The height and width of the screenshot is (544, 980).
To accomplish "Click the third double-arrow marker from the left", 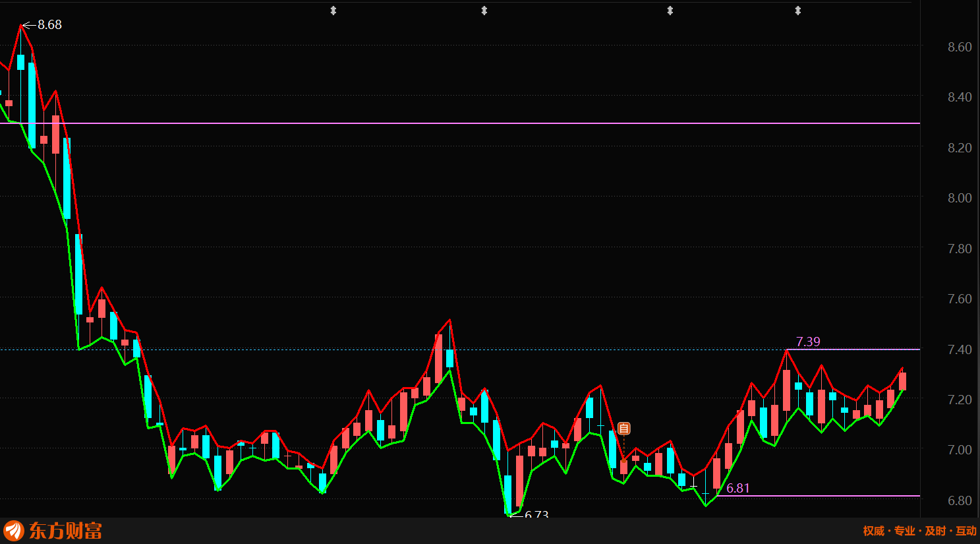I will [670, 11].
